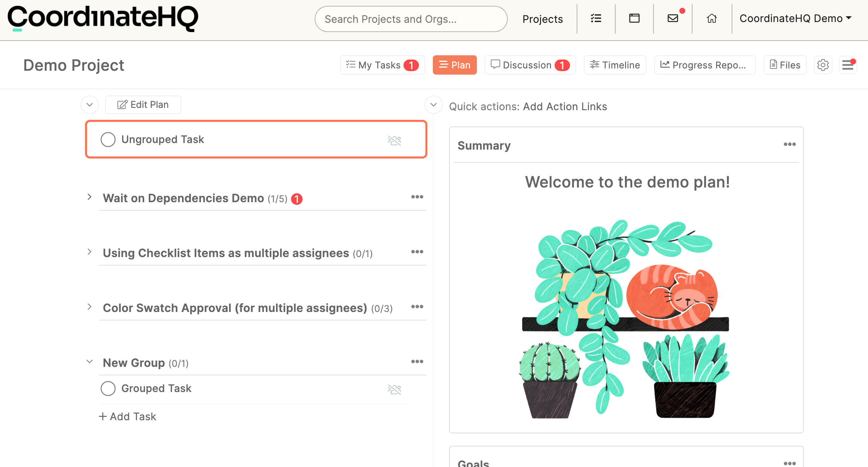Screen dimensions: 868x467
Task: Click notification badge on Wait on Dependencies
Action: (x=297, y=199)
